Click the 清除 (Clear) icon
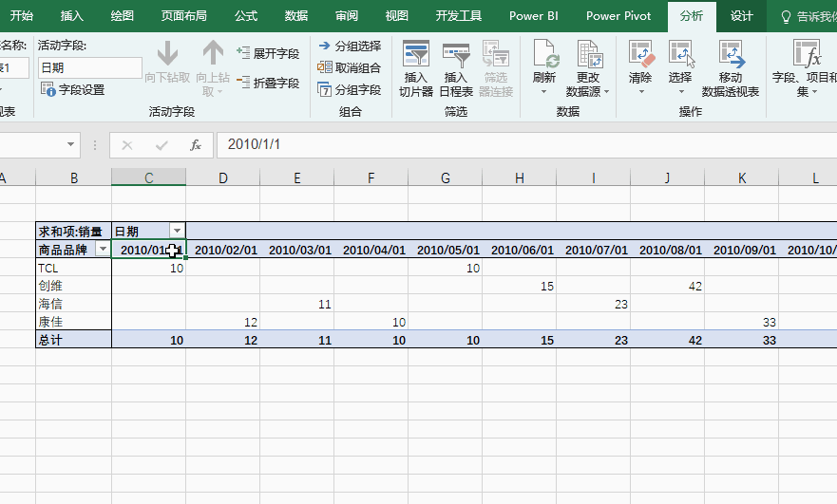This screenshot has height=504, width=837. [640, 54]
